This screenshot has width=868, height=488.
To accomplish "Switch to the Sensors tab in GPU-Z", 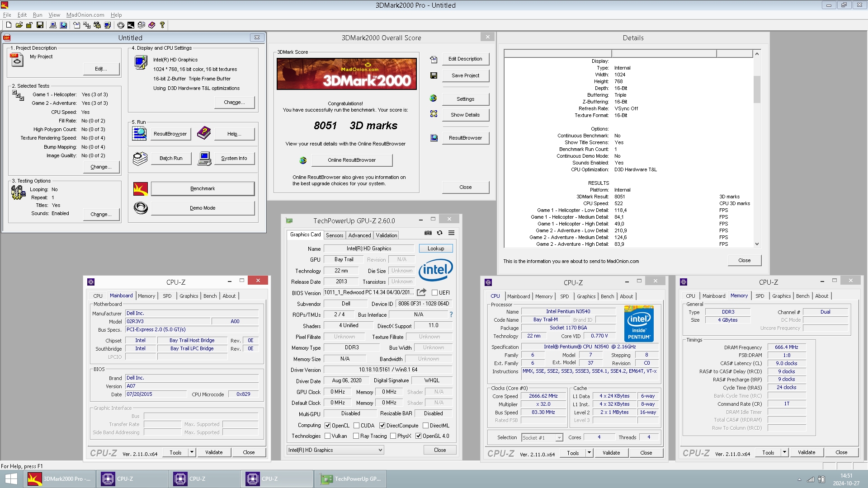I will (x=335, y=235).
